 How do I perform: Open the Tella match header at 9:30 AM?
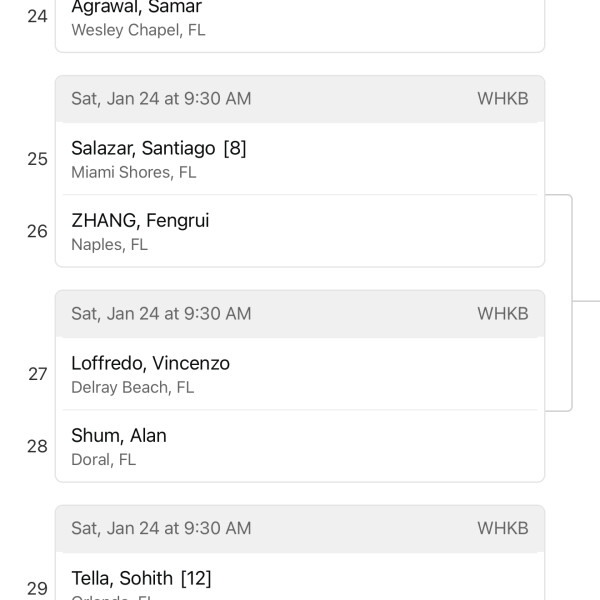point(300,529)
